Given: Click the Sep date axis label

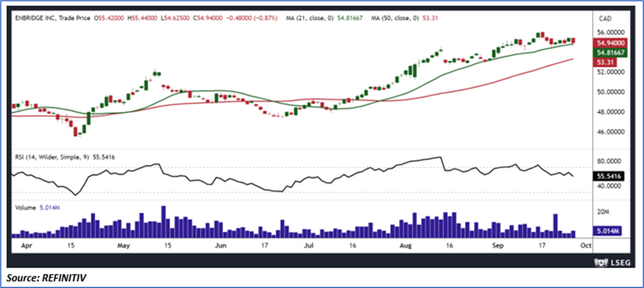Looking at the screenshot, I should 497,246.
